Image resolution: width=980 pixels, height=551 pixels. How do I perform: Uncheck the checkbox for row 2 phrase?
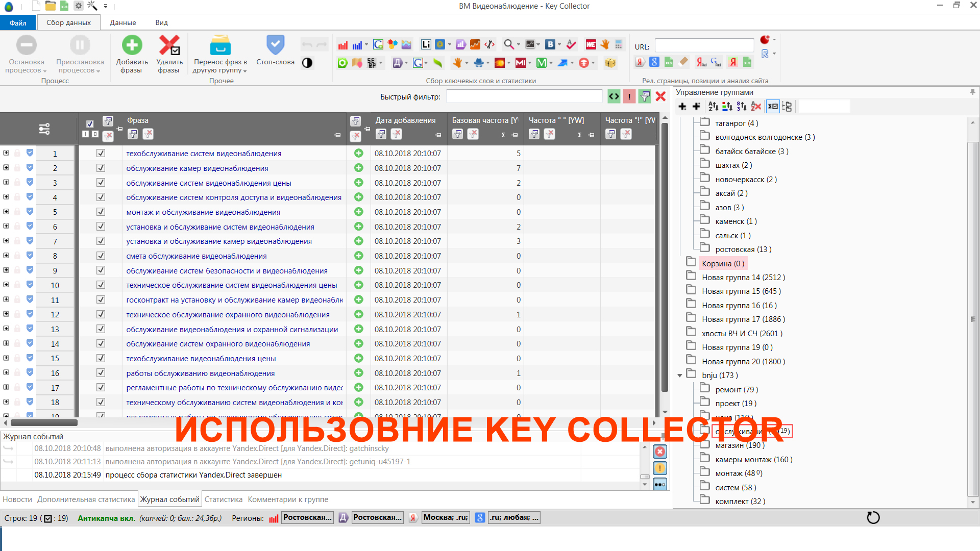101,168
